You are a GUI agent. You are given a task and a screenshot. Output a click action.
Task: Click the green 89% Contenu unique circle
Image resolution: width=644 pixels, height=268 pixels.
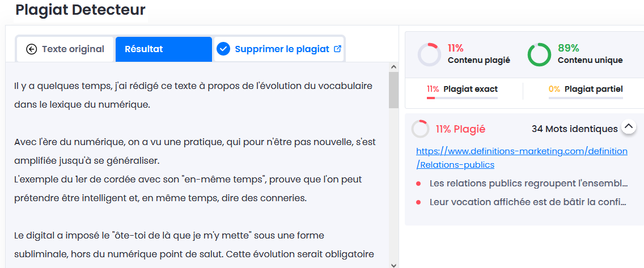pyautogui.click(x=539, y=55)
